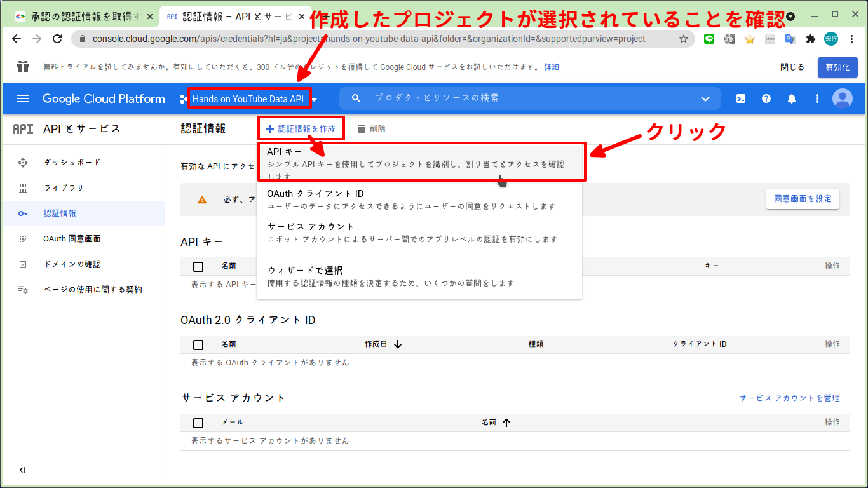Expand the search bar options chevron
The height and width of the screenshot is (488, 868).
(x=705, y=98)
